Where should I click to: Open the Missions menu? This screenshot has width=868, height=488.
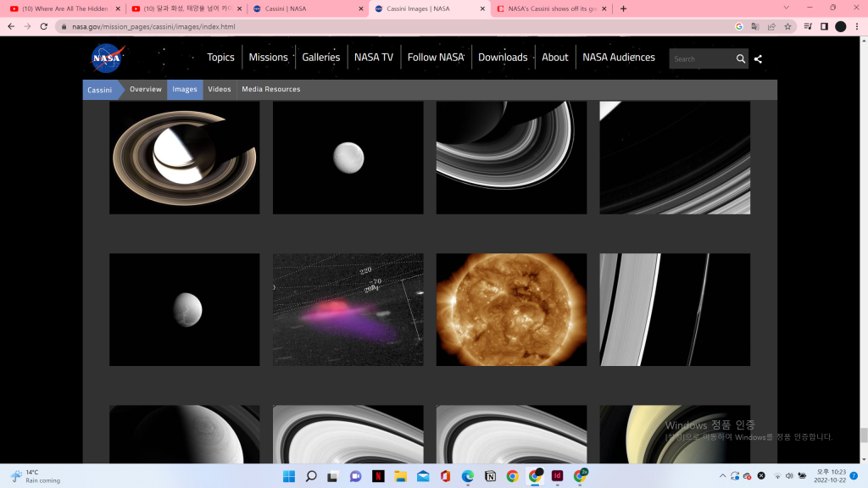pyautogui.click(x=268, y=57)
